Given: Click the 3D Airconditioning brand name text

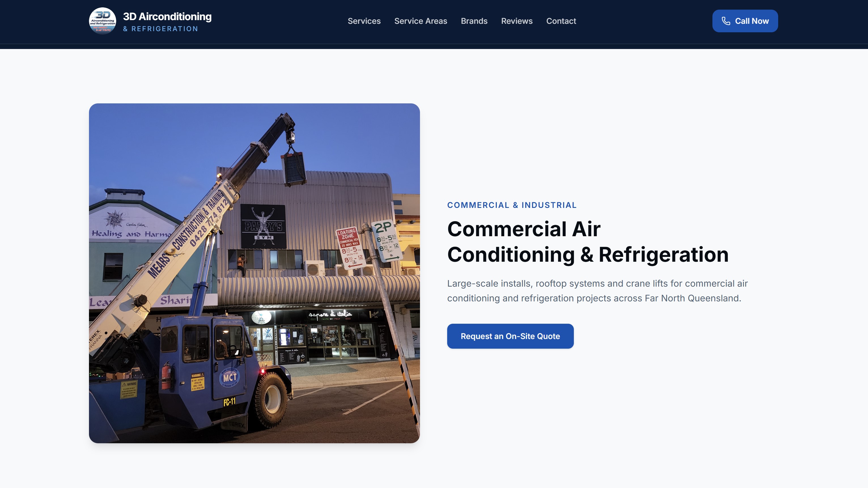Looking at the screenshot, I should coord(167,16).
